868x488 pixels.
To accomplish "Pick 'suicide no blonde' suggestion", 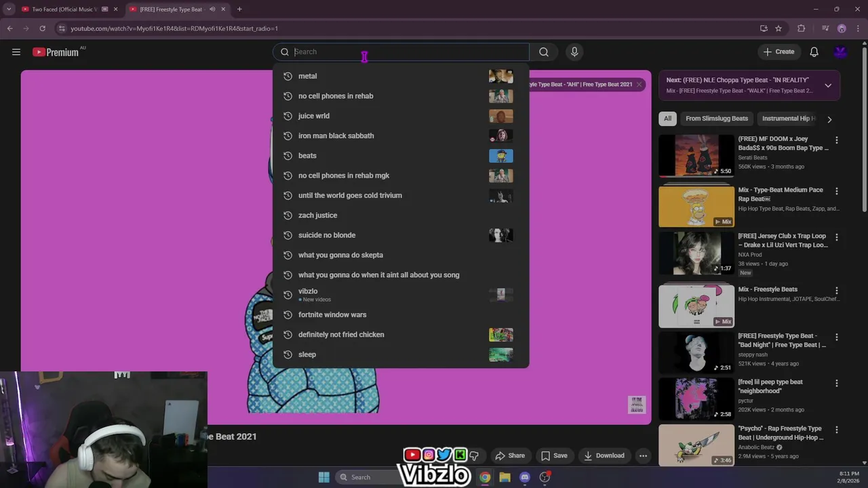I will coord(401,235).
